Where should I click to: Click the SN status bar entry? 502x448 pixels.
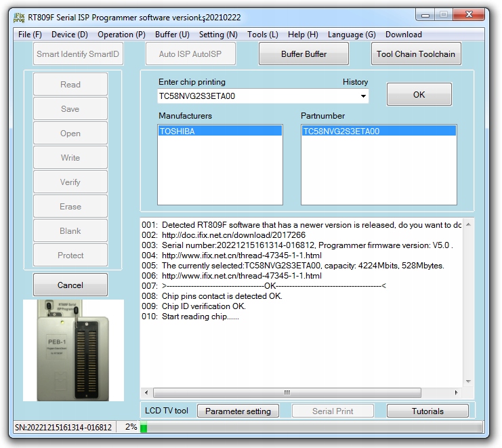click(x=64, y=427)
